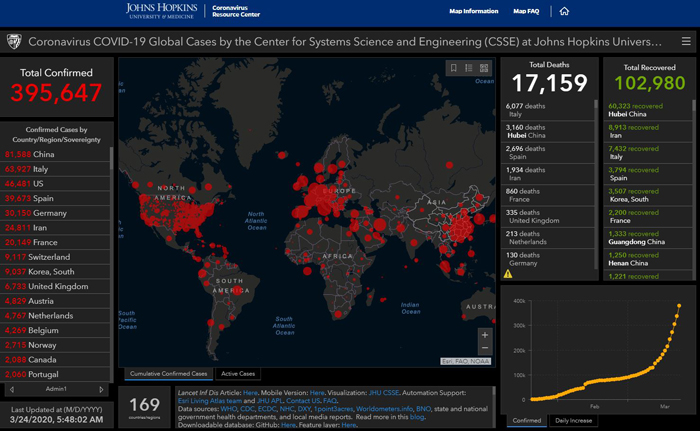Open the basemap gallery grid icon

coord(484,68)
